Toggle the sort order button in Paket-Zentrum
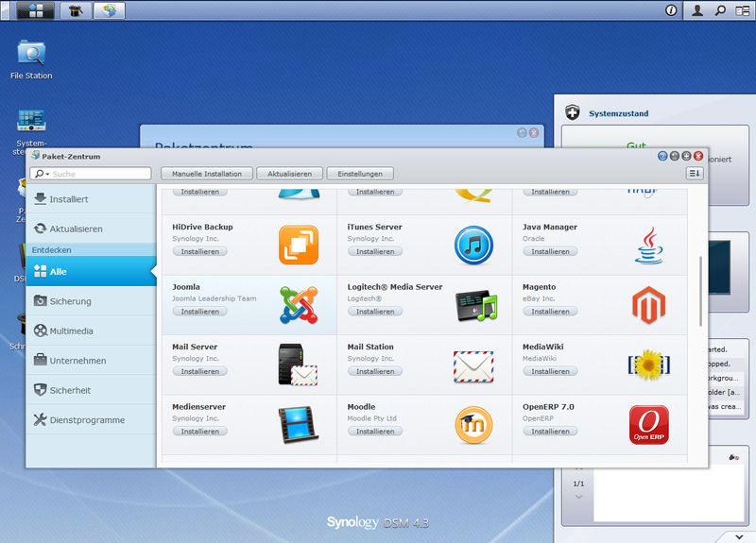756x543 pixels. point(695,174)
